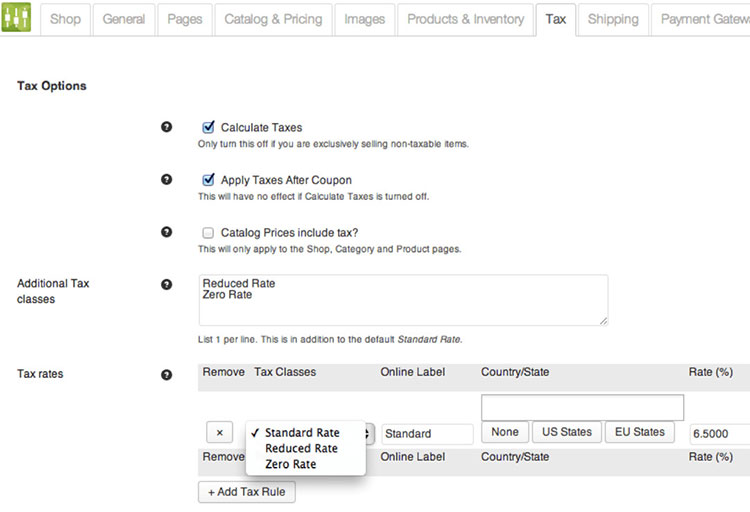Enable Catalog Prices include tax checkbox

[x=208, y=232]
